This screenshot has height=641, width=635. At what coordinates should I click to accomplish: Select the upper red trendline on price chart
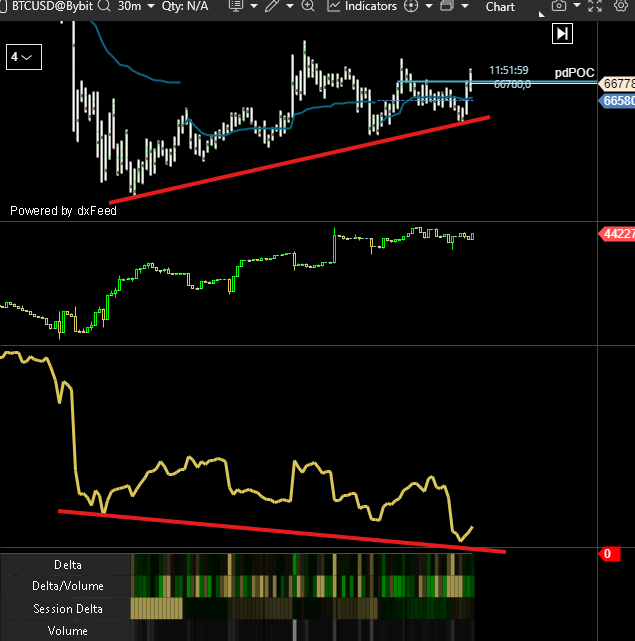299,160
